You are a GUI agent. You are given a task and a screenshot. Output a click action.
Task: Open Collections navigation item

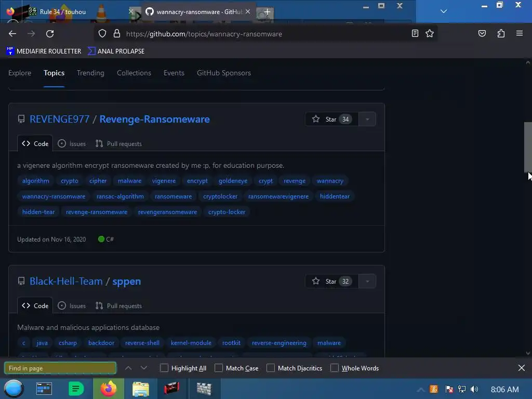(134, 73)
